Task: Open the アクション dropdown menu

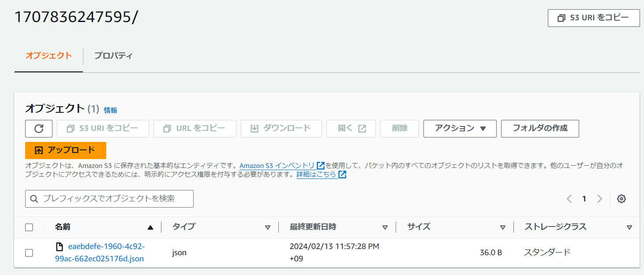Action: 460,129
